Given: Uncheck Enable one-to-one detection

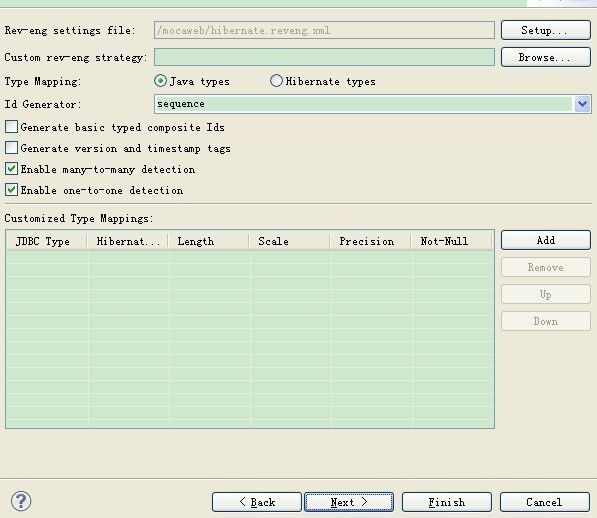Looking at the screenshot, I should coord(11,190).
